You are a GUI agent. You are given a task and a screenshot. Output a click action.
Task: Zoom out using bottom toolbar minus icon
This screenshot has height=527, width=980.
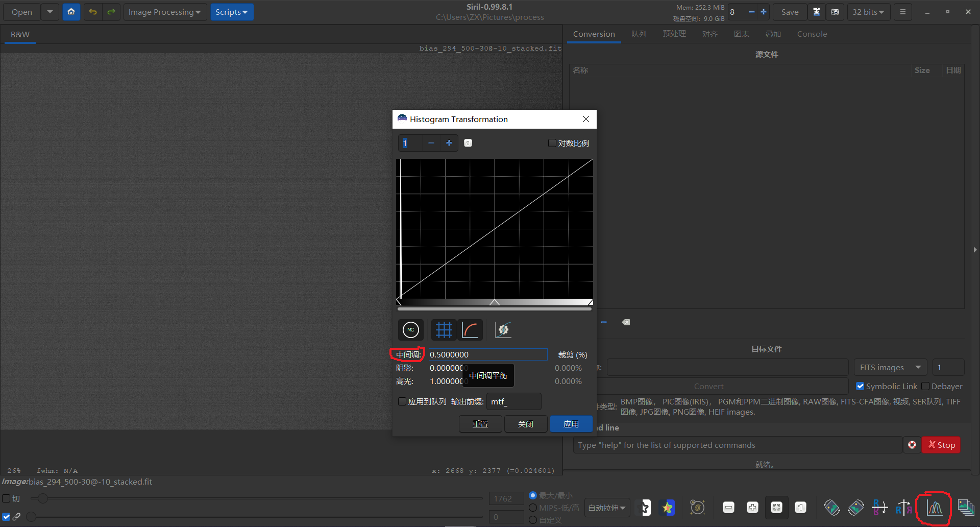pos(729,508)
